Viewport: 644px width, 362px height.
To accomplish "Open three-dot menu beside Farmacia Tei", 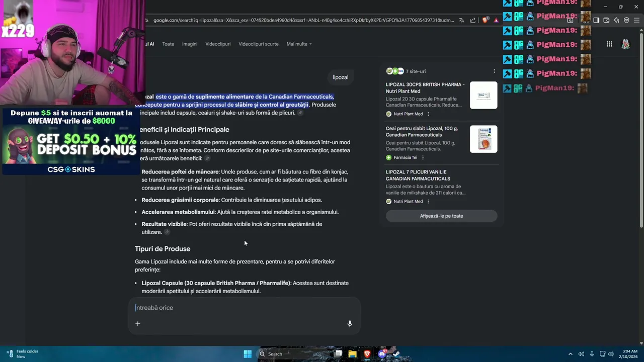I will click(x=423, y=157).
